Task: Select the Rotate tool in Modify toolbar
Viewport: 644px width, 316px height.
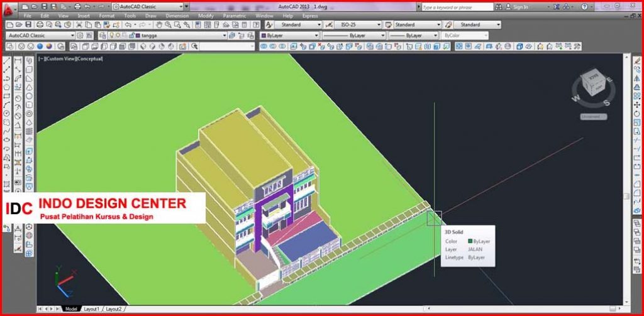Action: click(x=637, y=114)
